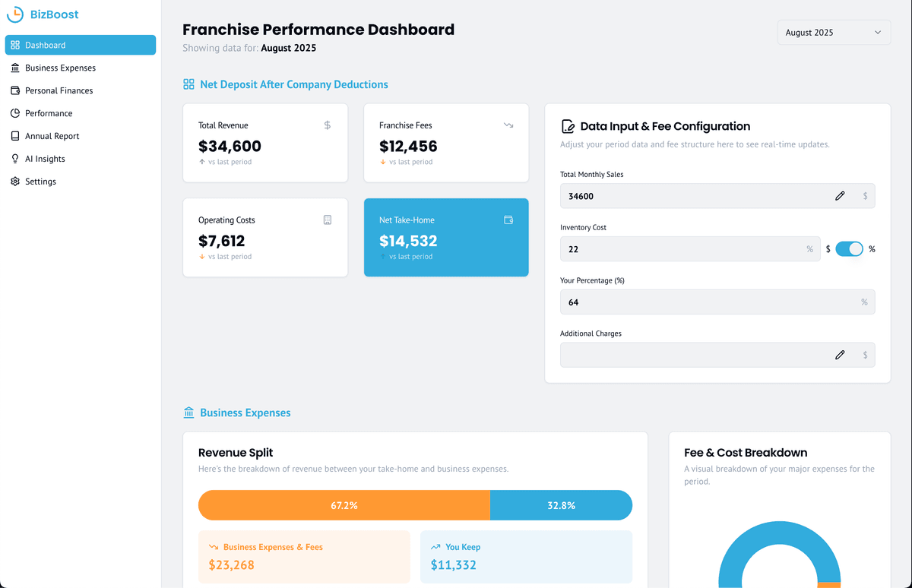The image size is (912, 588).
Task: Click the dollar icon on Total Revenue card
Action: [x=328, y=125]
